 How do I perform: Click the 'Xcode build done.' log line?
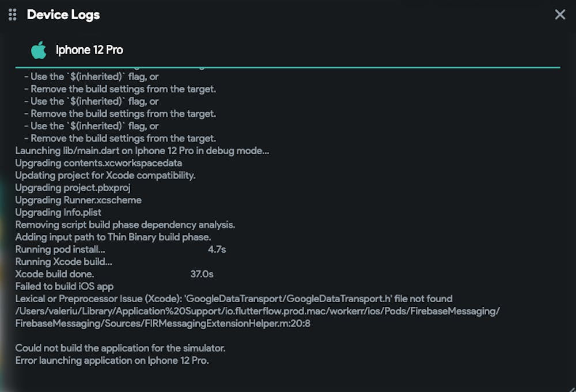tap(54, 274)
